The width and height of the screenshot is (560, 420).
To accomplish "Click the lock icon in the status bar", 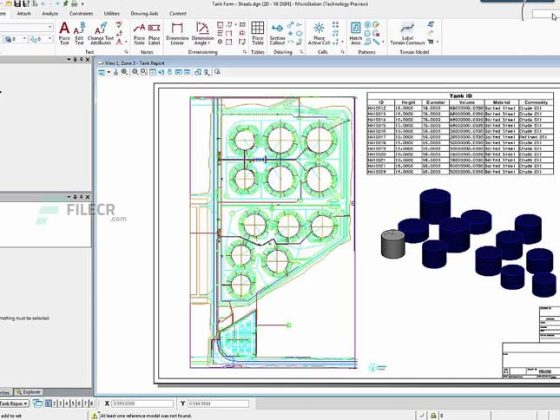I will [433, 416].
